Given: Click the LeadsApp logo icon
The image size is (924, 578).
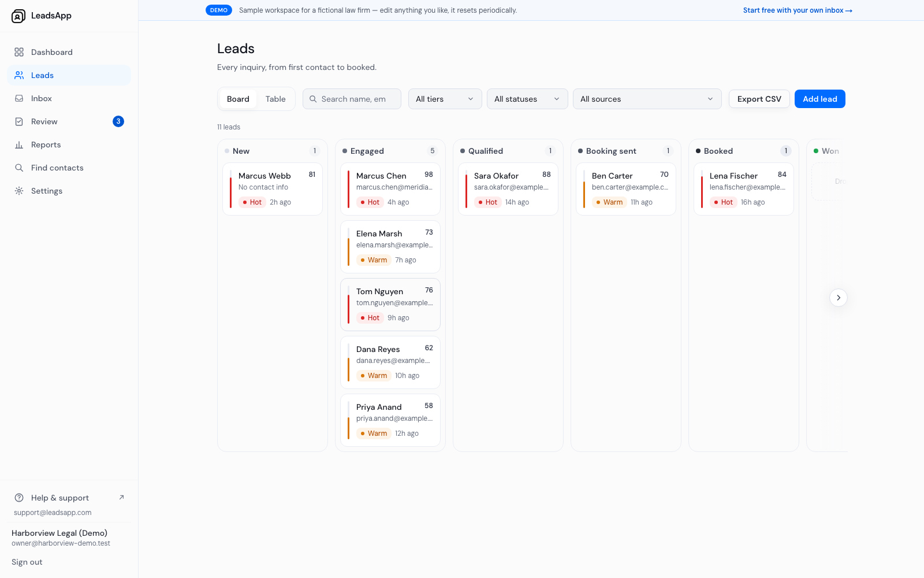Looking at the screenshot, I should click(x=18, y=16).
